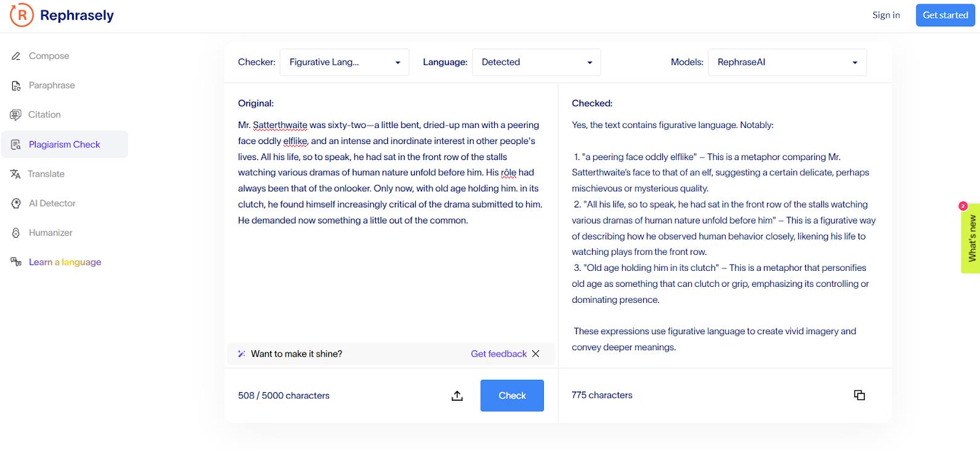Click the Translate icon in sidebar
This screenshot has height=450, width=980.
coord(16,174)
